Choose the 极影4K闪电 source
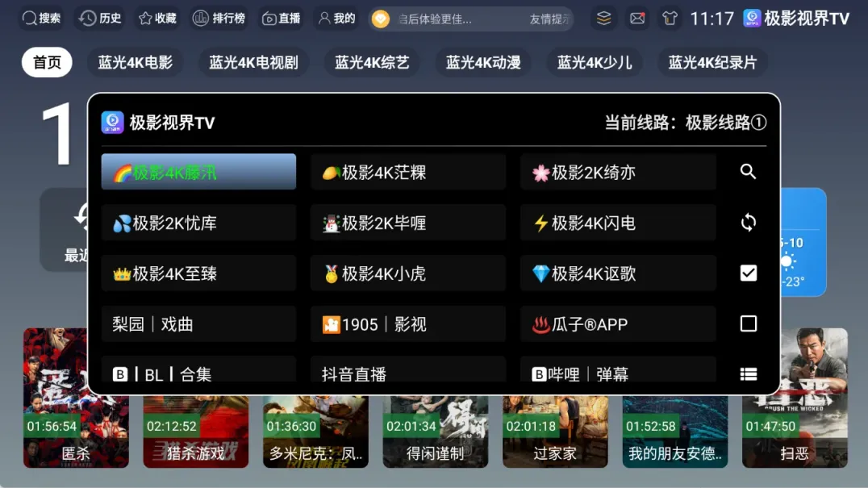 click(618, 223)
